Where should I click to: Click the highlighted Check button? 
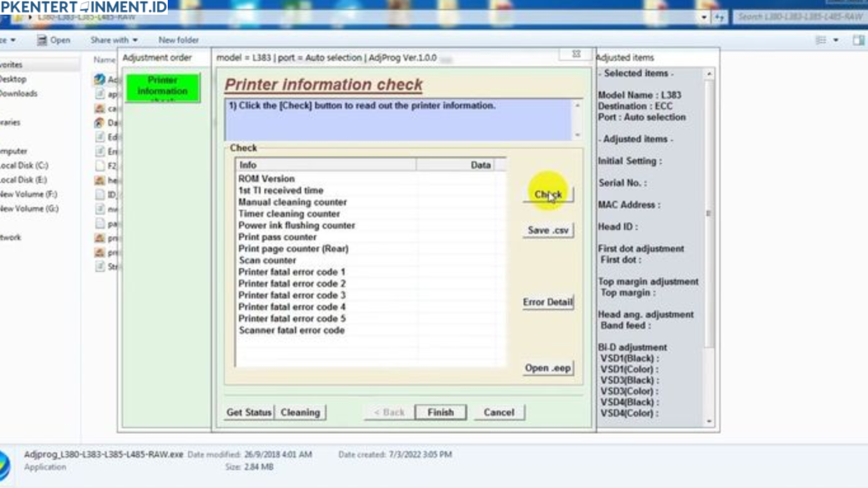[x=547, y=194]
